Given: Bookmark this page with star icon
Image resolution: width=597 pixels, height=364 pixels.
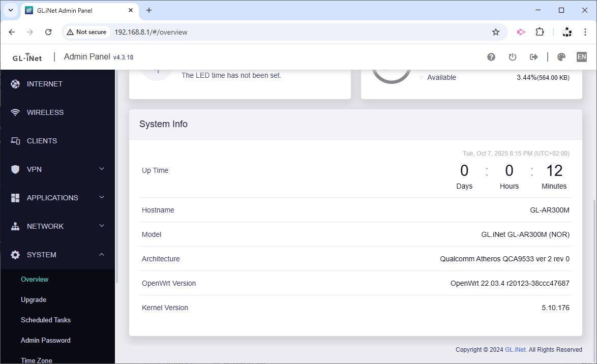Looking at the screenshot, I should click(496, 32).
